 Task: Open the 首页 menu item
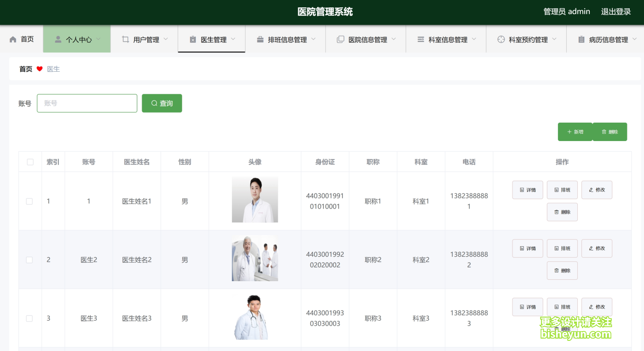(x=22, y=40)
